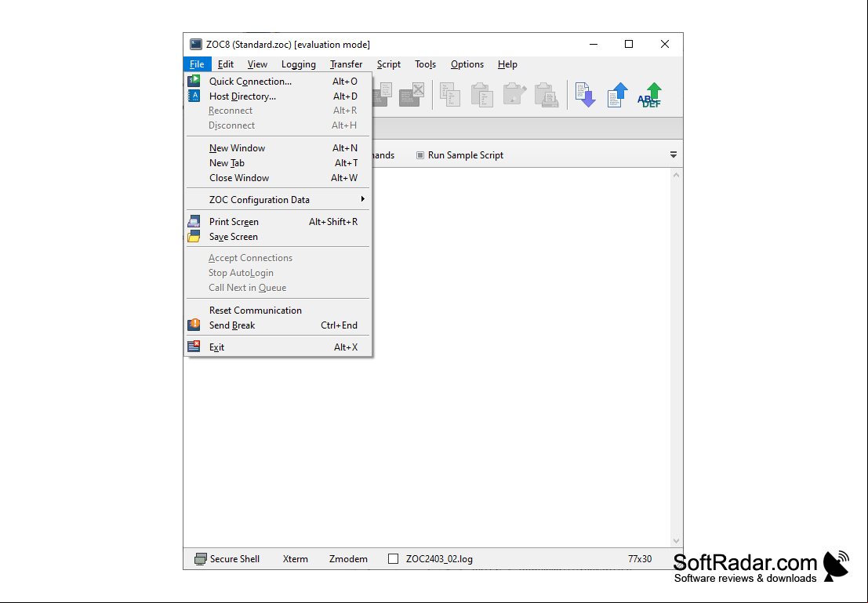Image resolution: width=868 pixels, height=603 pixels.
Task: Open the View menu
Action: (x=257, y=64)
